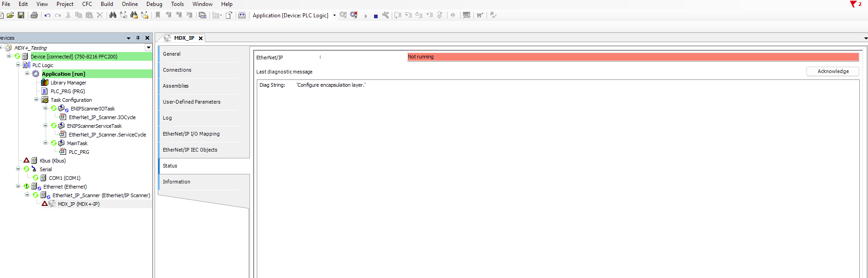Screen dimensions: 868x278
Task: Click the Step Out toolbar icon
Action: [x=419, y=15]
